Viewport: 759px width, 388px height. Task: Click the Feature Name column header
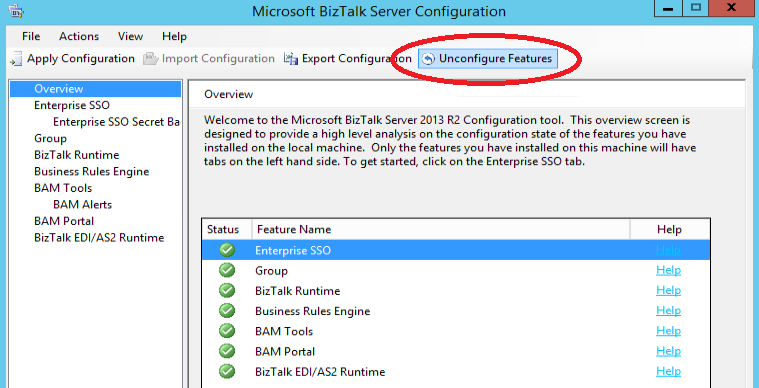[x=441, y=229]
